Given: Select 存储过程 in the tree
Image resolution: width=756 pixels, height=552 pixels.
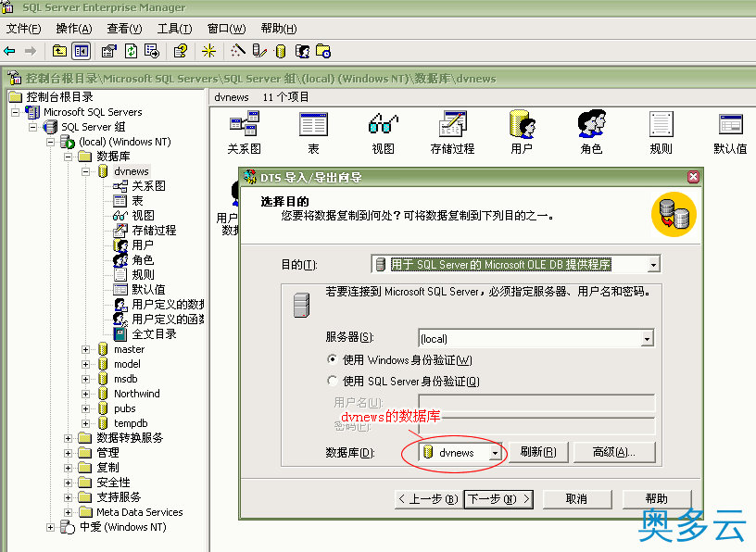Looking at the screenshot, I should tap(154, 231).
